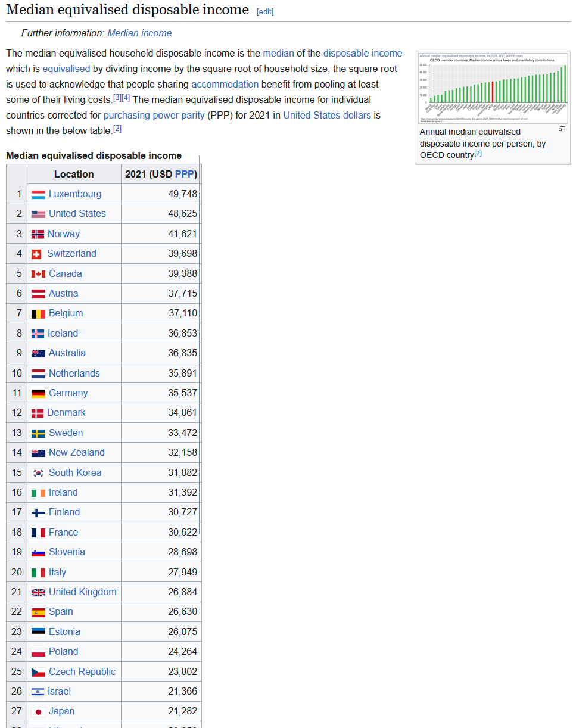The image size is (573, 728).
Task: Click the Japan flag icon
Action: pos(38,712)
